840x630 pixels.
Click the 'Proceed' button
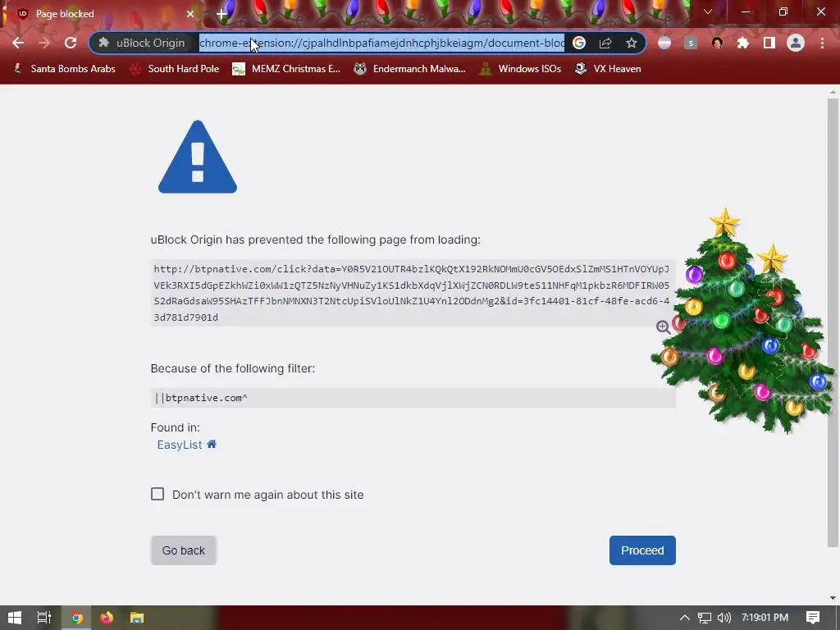pyautogui.click(x=642, y=550)
